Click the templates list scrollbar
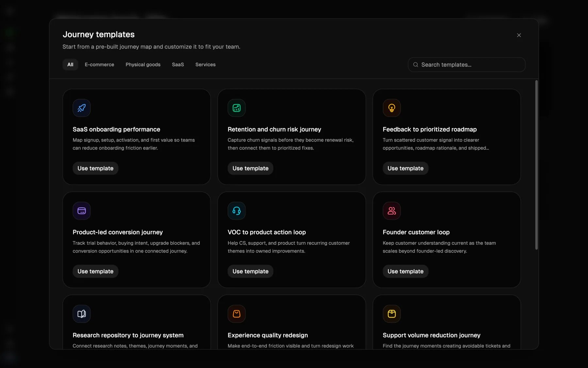Screen dimensions: 588x368 [x=536, y=165]
